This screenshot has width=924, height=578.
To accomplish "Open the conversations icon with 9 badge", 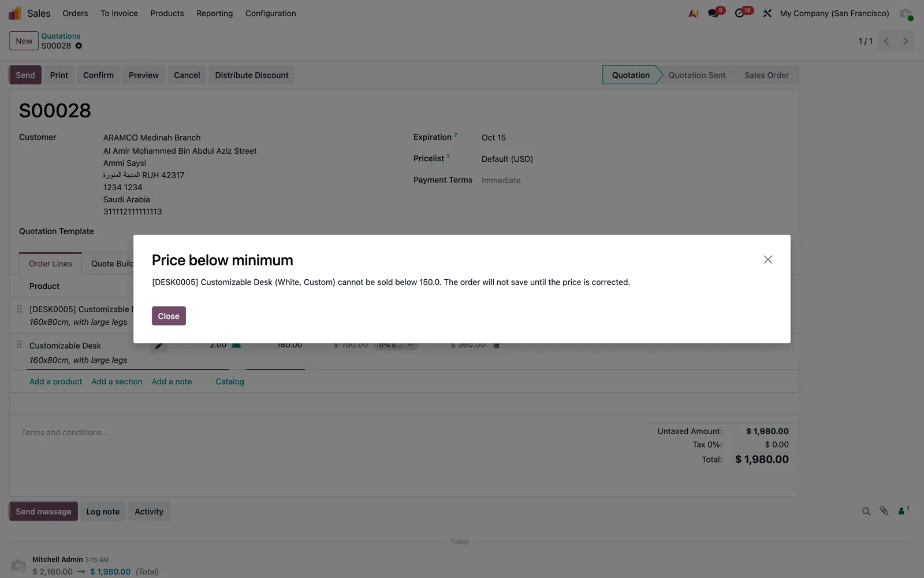I will click(714, 13).
